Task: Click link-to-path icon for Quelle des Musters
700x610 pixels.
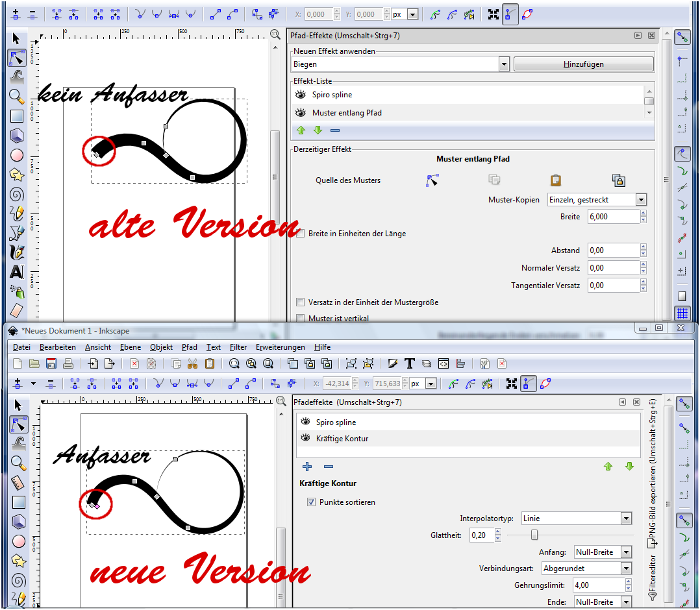Action: click(618, 180)
